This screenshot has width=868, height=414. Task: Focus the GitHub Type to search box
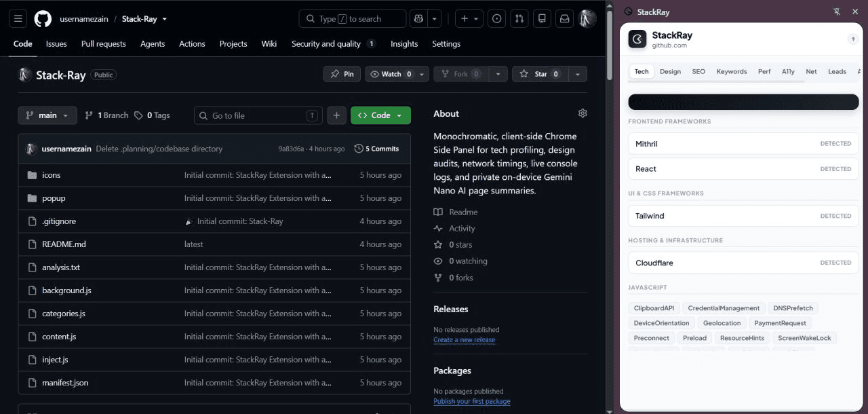pos(353,19)
